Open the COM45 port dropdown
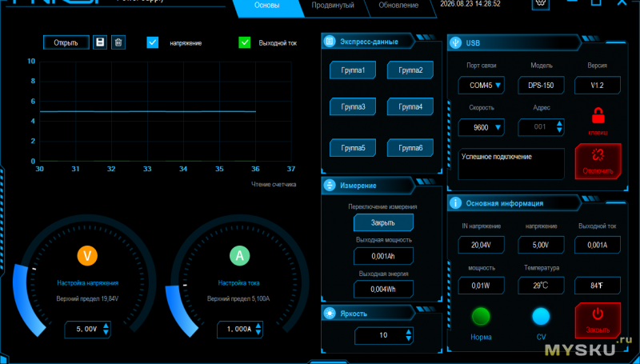Screen dimensions: 640x364 pyautogui.click(x=482, y=86)
